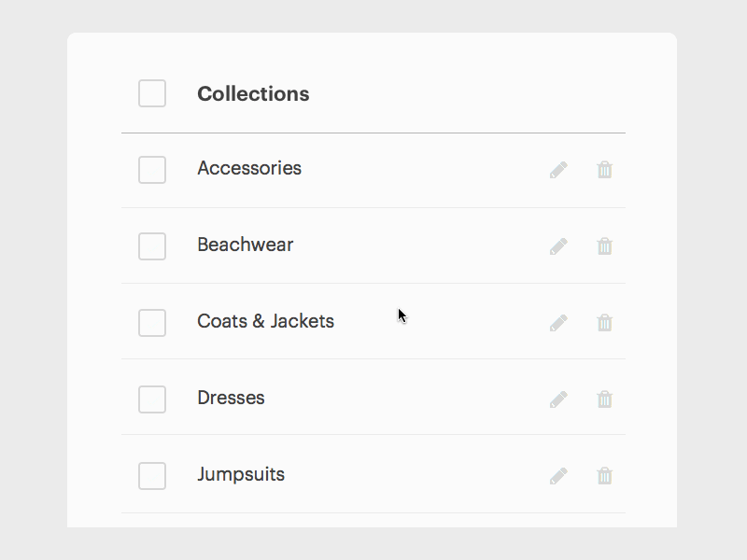This screenshot has width=747, height=560.
Task: Toggle the select-all checkbox in the header
Action: coord(151,93)
